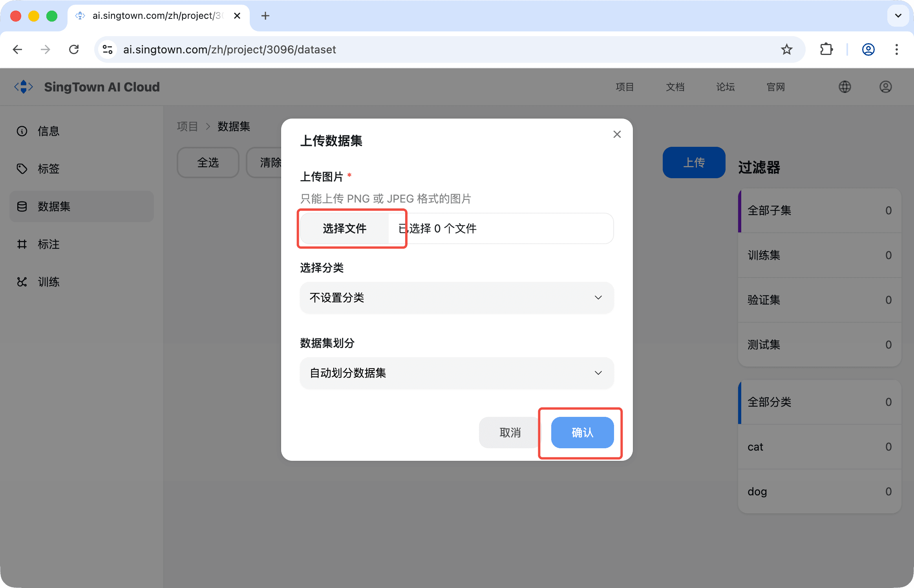The height and width of the screenshot is (588, 914).
Task: Open the tab search chevron dropdown
Action: [898, 16]
